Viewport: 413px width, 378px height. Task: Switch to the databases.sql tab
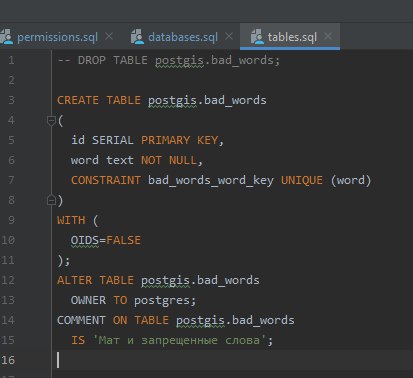click(x=183, y=37)
